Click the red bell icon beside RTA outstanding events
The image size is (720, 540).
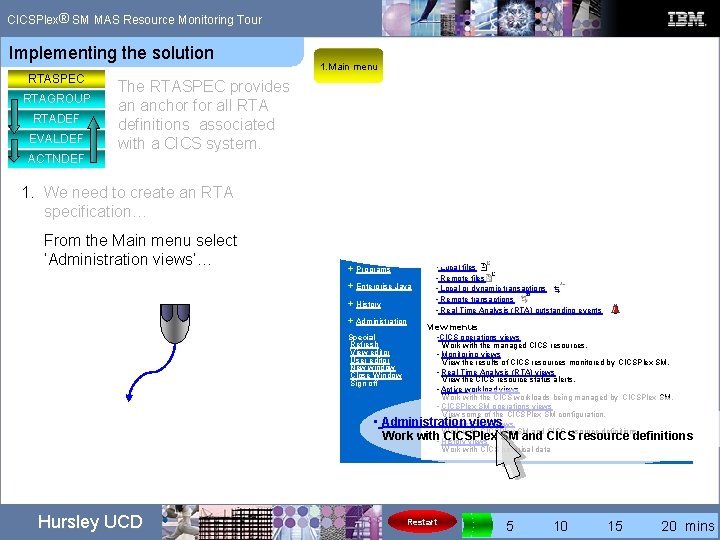[x=615, y=309]
